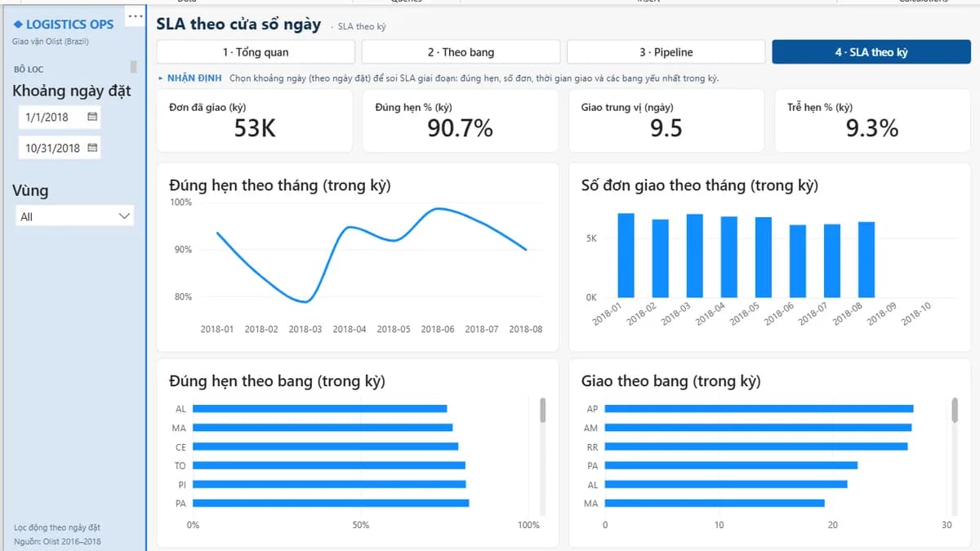Click the Nhận định triangle marker
This screenshot has width=980, height=551.
(x=161, y=78)
